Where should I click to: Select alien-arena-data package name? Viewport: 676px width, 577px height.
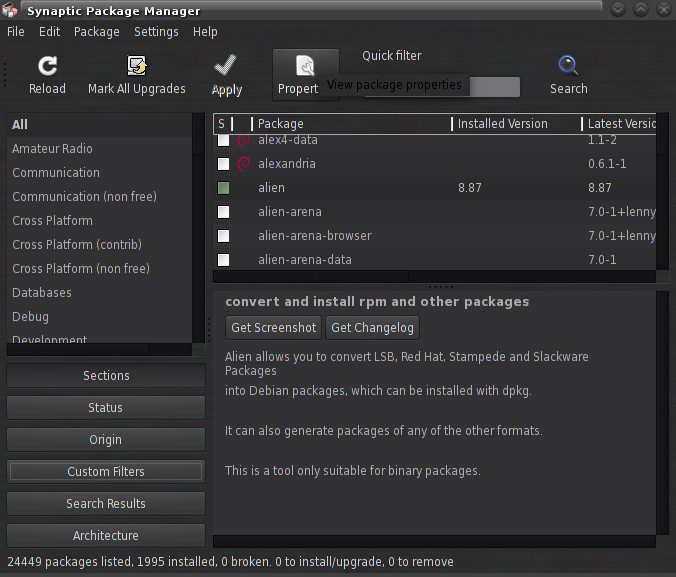(305, 260)
